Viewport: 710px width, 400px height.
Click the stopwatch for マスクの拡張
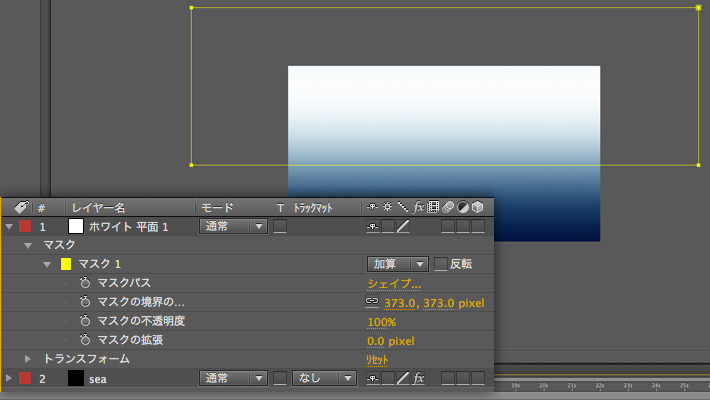[x=85, y=340]
